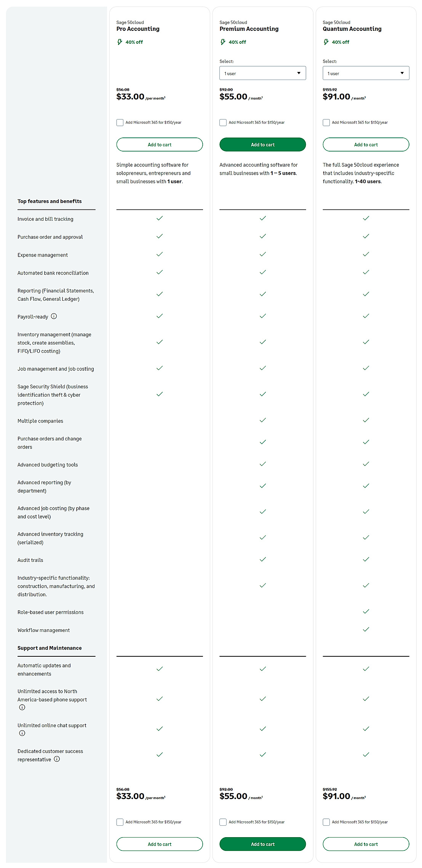Image resolution: width=422 pixels, height=868 pixels.
Task: Select the Support and Maintenance section heading
Action: [49, 648]
